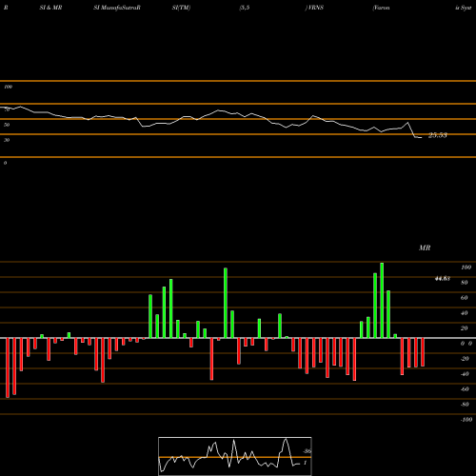Click the MR axis label -60

[x=465, y=389]
